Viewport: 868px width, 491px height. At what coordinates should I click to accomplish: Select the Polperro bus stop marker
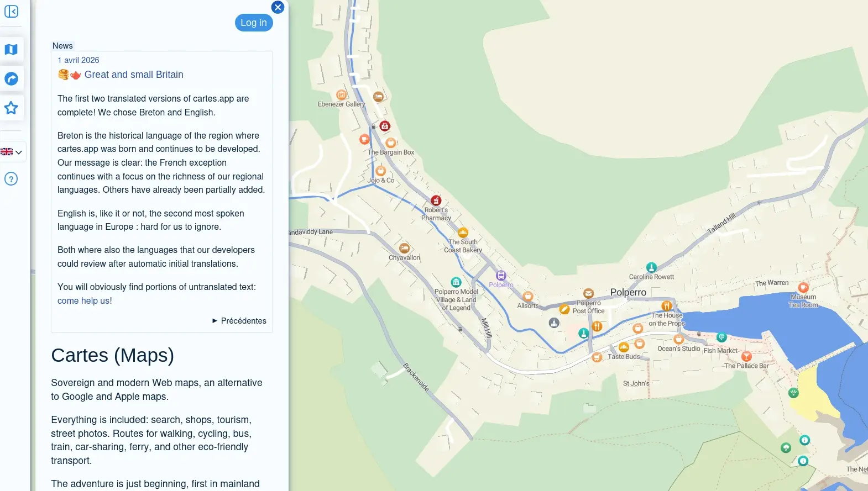501,276
